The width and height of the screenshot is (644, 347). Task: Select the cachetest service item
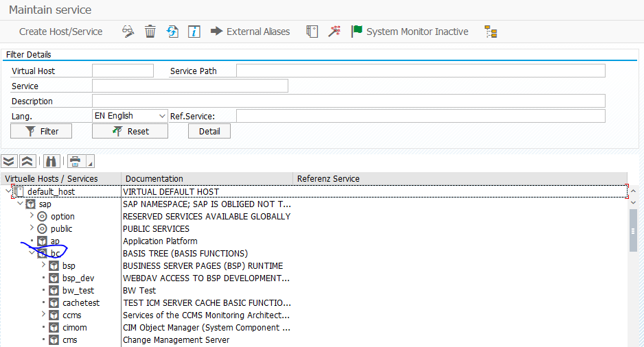pyautogui.click(x=81, y=302)
